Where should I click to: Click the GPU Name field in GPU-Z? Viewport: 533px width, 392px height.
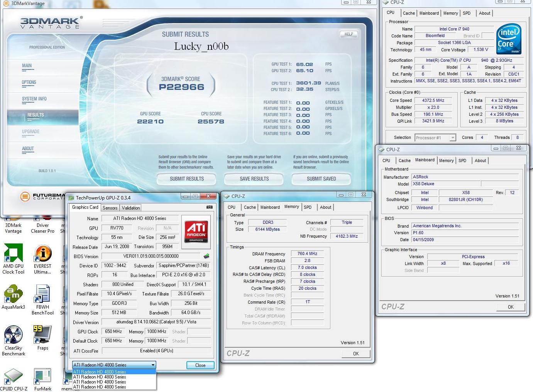click(x=140, y=218)
